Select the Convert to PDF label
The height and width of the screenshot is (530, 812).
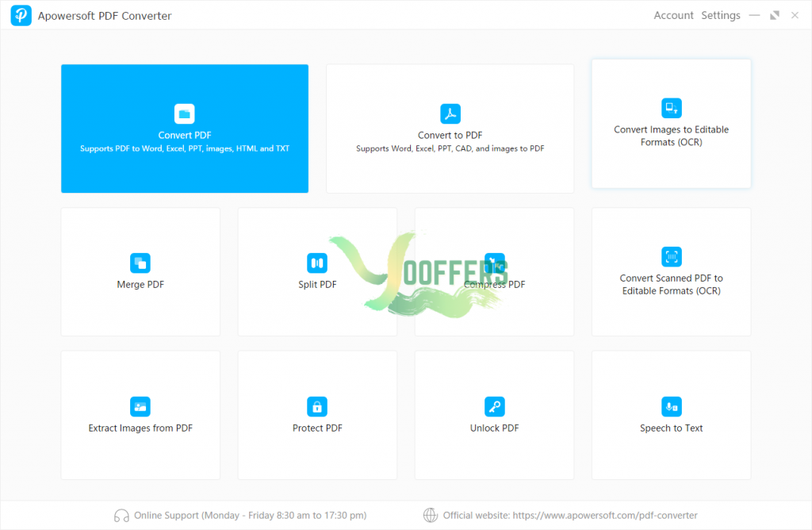[x=450, y=135]
